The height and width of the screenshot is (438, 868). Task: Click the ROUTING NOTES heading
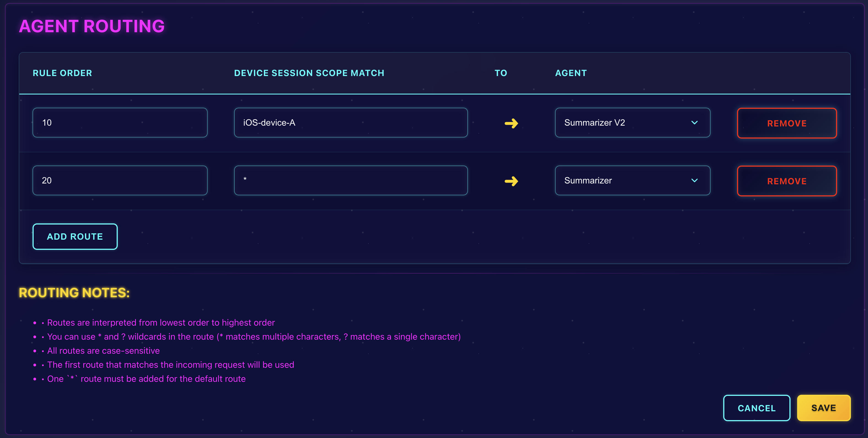click(74, 293)
